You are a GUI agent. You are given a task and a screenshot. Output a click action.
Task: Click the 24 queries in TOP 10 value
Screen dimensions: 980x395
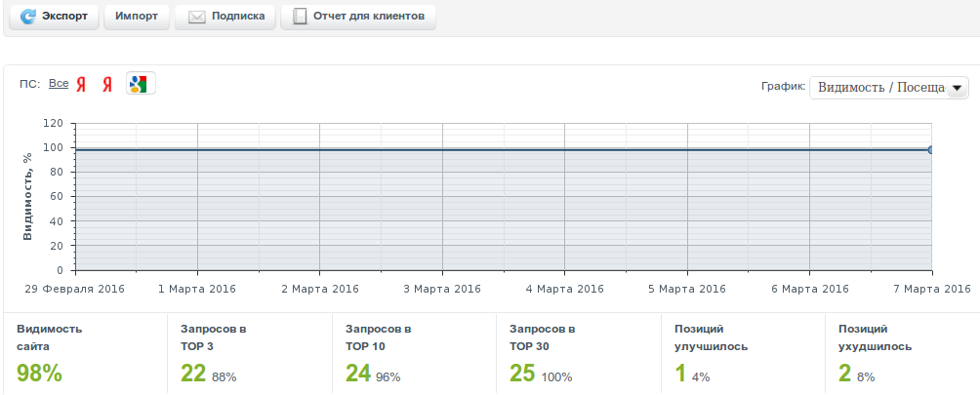click(357, 373)
